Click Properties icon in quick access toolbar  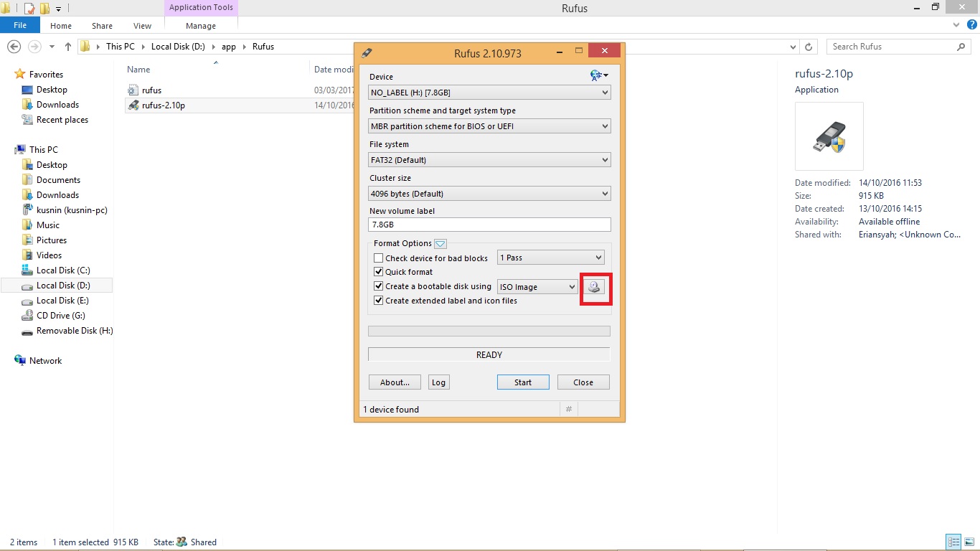29,9
